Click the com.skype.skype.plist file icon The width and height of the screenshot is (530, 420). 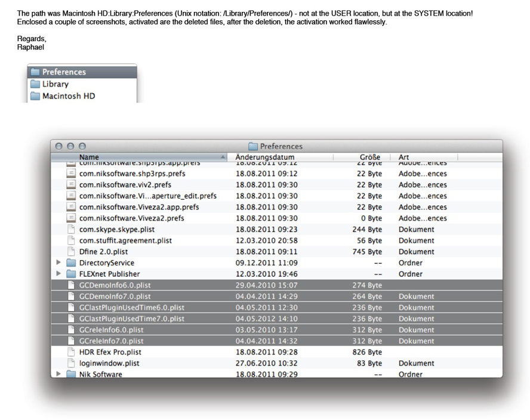[x=71, y=230]
